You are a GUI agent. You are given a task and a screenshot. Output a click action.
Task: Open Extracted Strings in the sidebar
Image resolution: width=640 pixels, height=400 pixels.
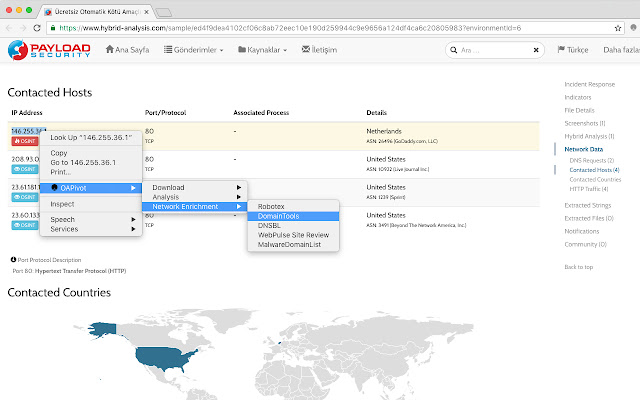[590, 206]
